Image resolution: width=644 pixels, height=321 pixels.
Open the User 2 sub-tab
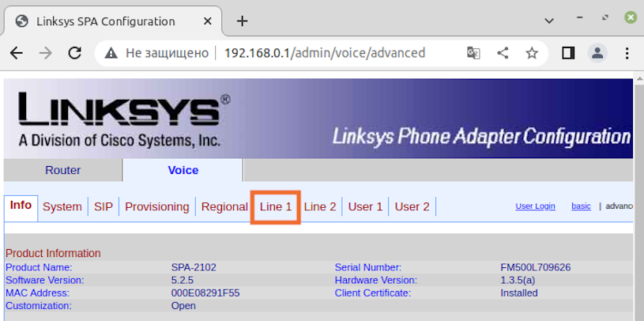[x=412, y=206]
